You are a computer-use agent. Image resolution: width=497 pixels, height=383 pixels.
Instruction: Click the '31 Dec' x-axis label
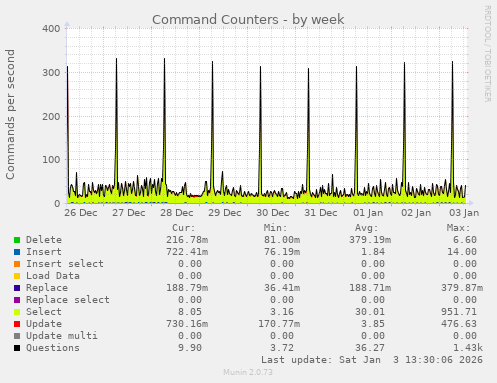[x=321, y=213]
